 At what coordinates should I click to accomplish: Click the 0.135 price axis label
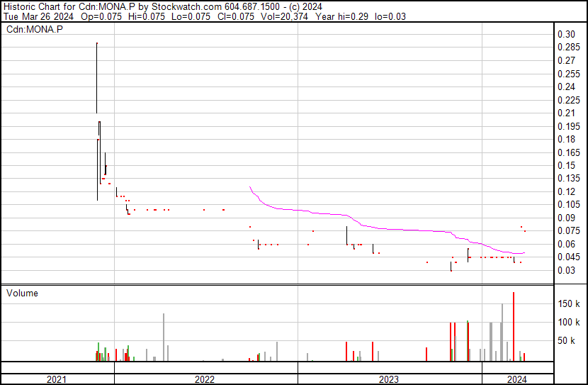(568, 178)
